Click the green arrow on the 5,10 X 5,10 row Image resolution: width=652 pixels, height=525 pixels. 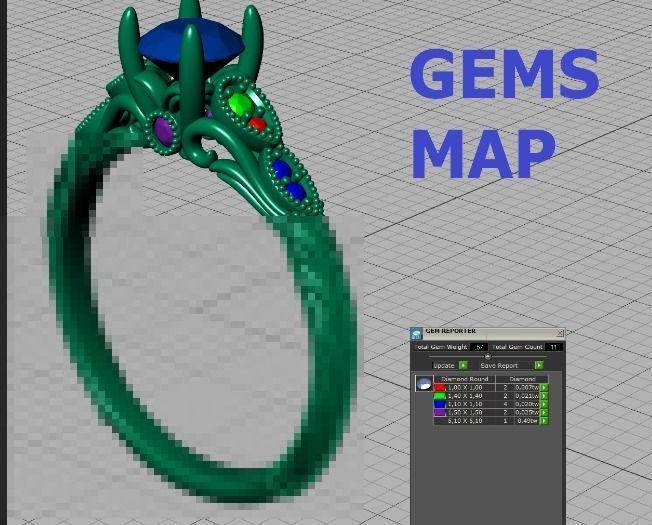tap(544, 421)
